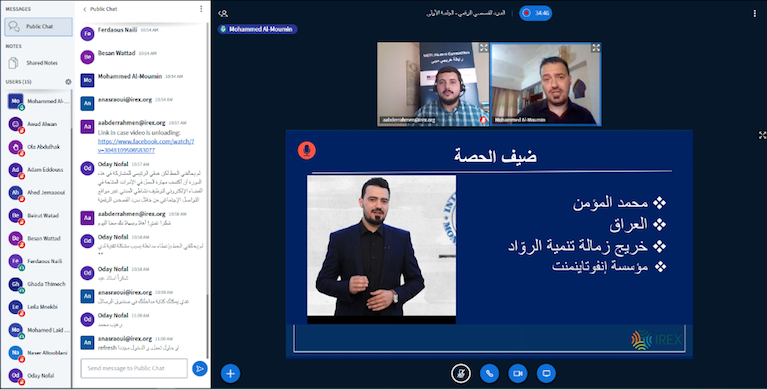The height and width of the screenshot is (390, 767).
Task: Expand Mohammed Al-Moumin webcam to fullscreen
Action: tap(596, 47)
